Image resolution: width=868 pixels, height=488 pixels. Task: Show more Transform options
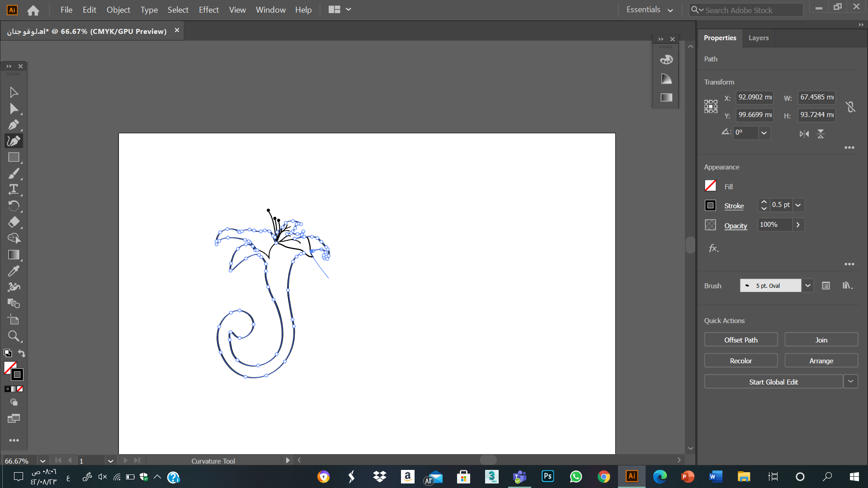[x=849, y=148]
